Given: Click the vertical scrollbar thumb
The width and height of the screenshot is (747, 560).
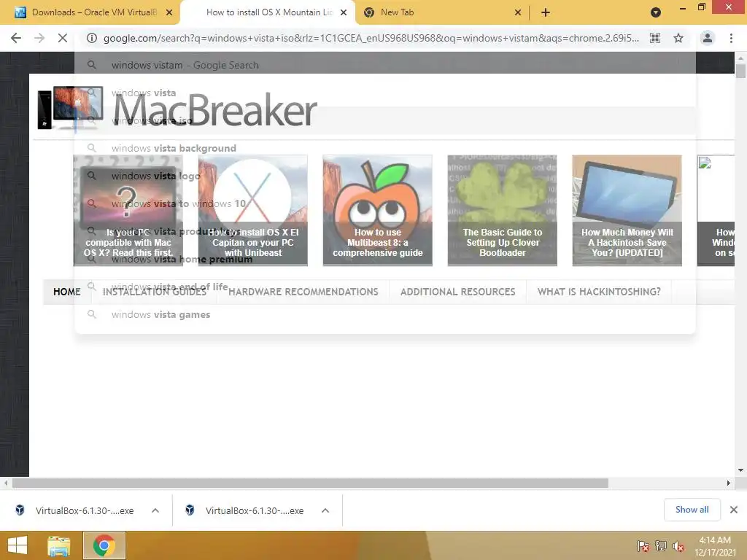Looking at the screenshot, I should 740,71.
